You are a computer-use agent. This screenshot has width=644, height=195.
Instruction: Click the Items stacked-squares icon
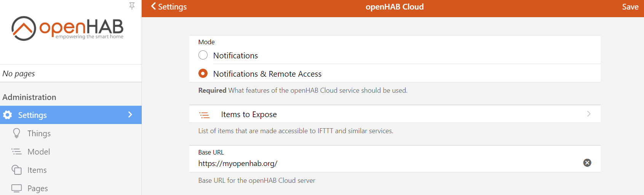coord(16,170)
